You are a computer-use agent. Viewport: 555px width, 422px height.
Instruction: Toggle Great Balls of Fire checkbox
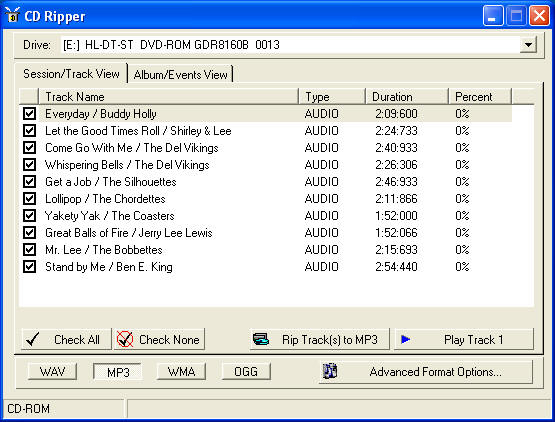pos(29,233)
